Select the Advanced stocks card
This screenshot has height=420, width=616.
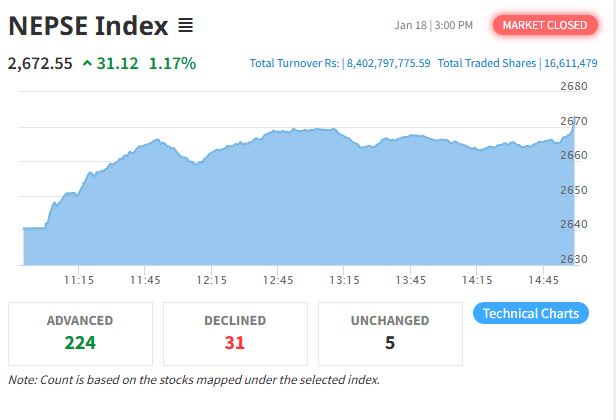point(80,333)
